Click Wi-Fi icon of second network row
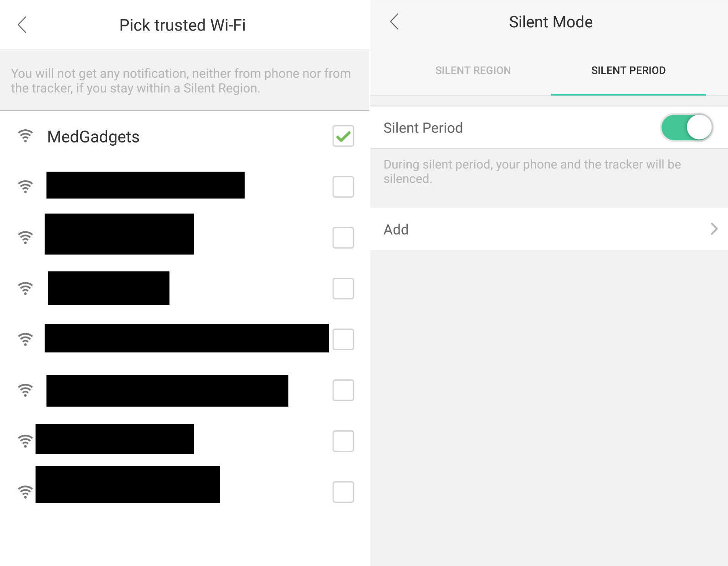 coord(26,186)
